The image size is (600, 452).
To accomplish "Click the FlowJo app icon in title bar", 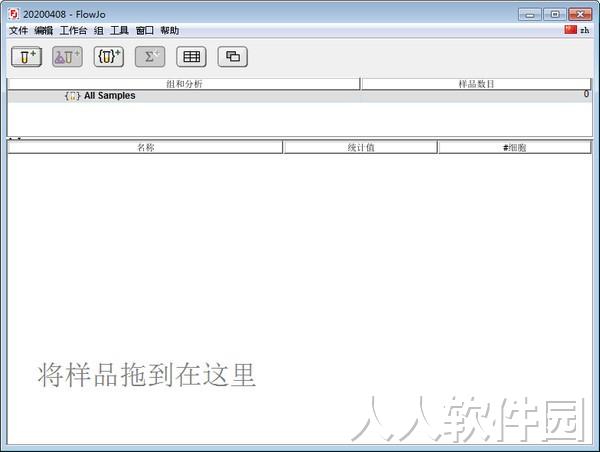I will point(13,15).
